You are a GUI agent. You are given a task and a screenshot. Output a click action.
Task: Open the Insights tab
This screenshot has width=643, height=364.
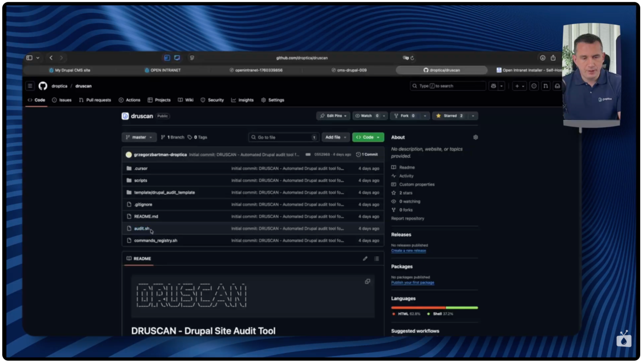tap(242, 100)
